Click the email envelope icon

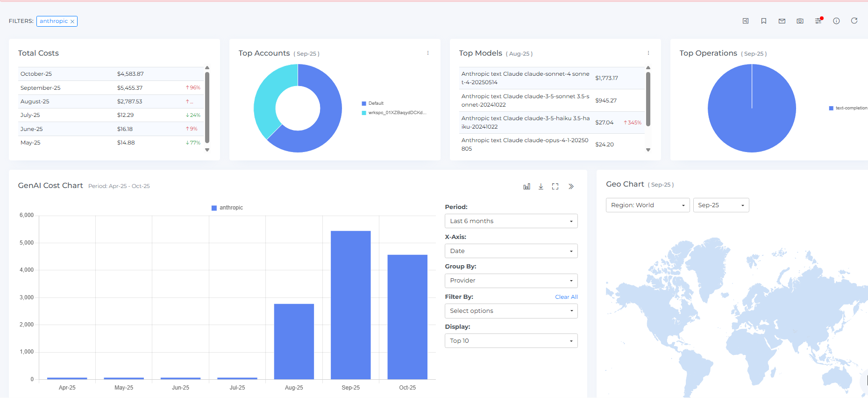[782, 21]
